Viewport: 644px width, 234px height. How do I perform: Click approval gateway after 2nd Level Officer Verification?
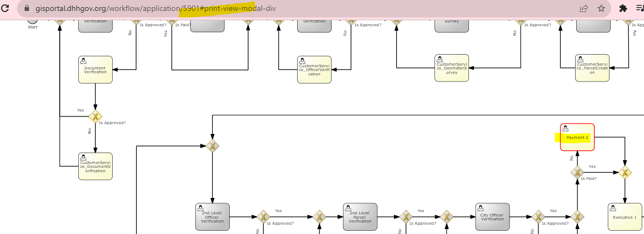coord(263,217)
